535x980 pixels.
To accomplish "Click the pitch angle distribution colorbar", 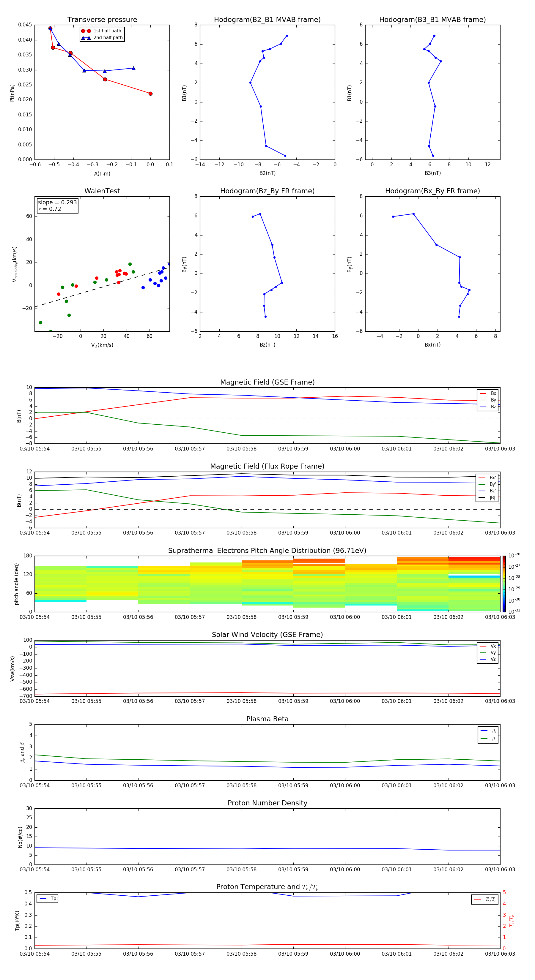I will click(504, 584).
